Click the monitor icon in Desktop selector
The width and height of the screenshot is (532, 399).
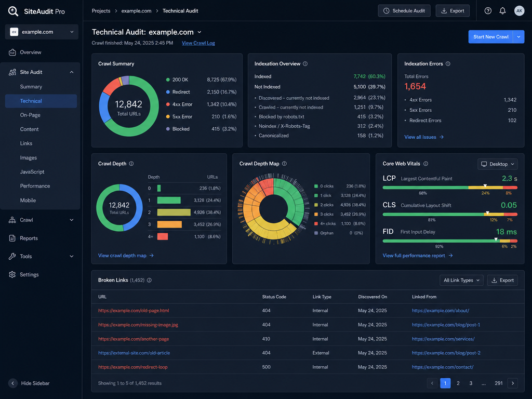(x=484, y=164)
